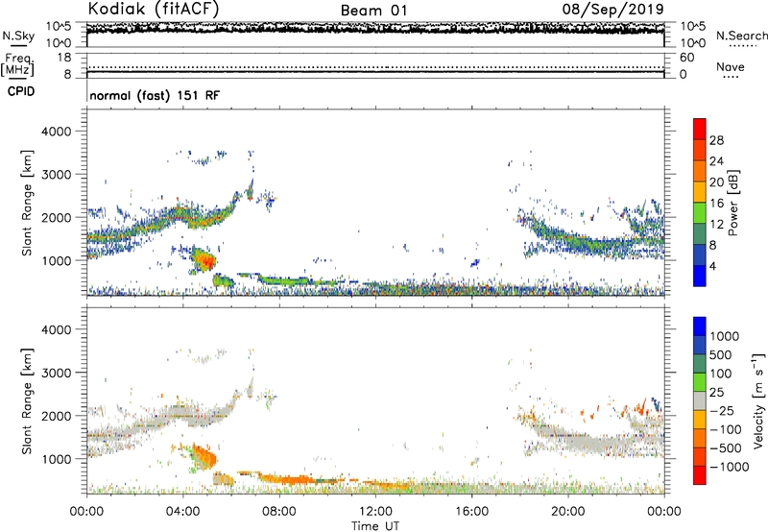Viewport: 768px width, 532px height.
Task: Click the '4000' tick on power panel
Action: click(57, 132)
